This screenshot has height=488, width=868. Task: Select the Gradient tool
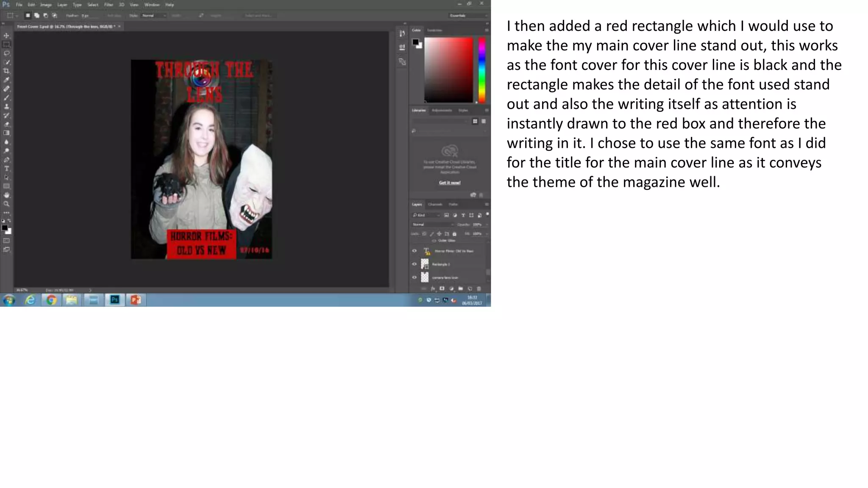click(x=6, y=133)
